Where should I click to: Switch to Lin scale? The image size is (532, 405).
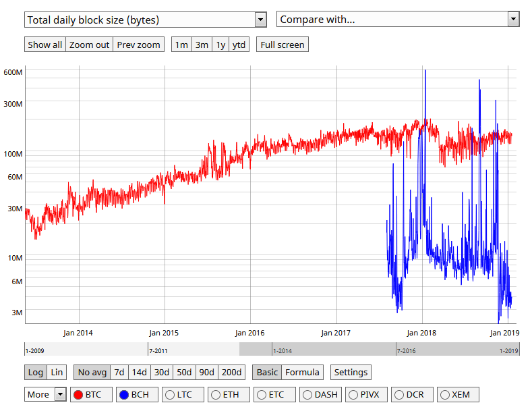tap(57, 372)
